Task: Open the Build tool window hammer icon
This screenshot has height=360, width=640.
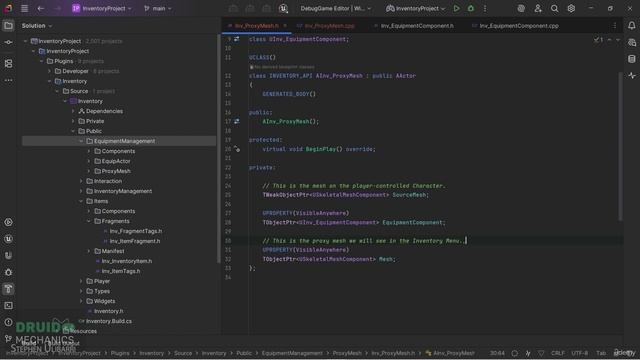Action: (8, 289)
